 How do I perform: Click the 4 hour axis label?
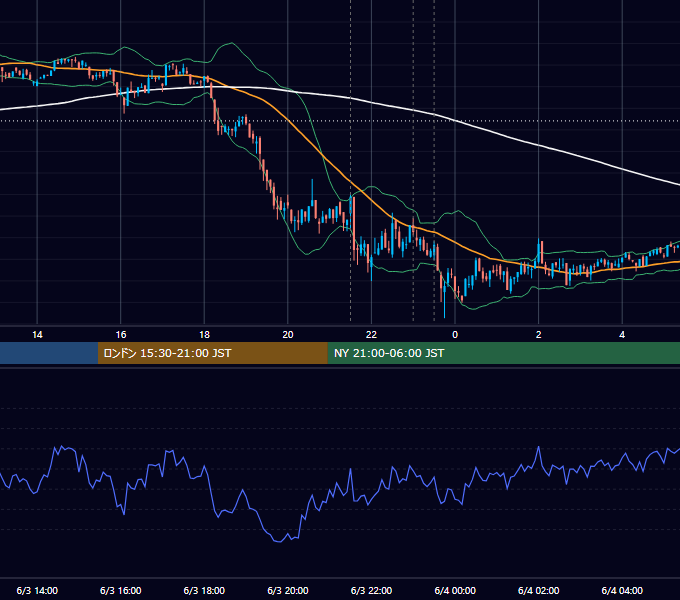tap(622, 335)
